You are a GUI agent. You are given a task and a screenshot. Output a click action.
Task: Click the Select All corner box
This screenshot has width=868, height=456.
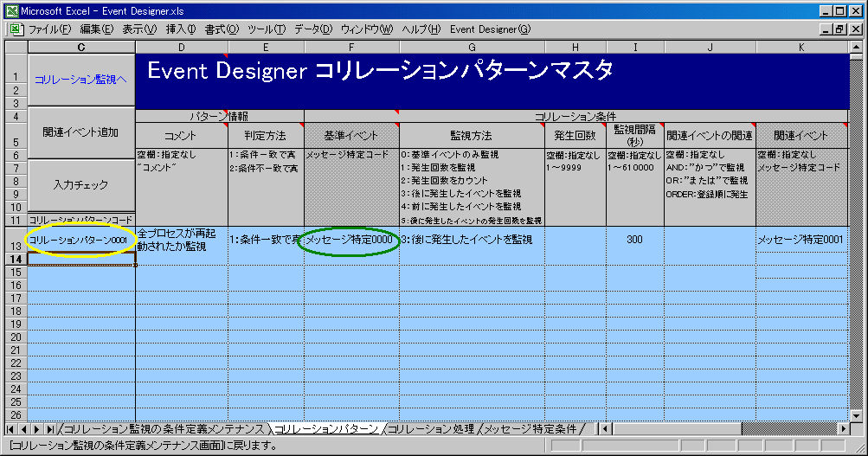(16, 48)
